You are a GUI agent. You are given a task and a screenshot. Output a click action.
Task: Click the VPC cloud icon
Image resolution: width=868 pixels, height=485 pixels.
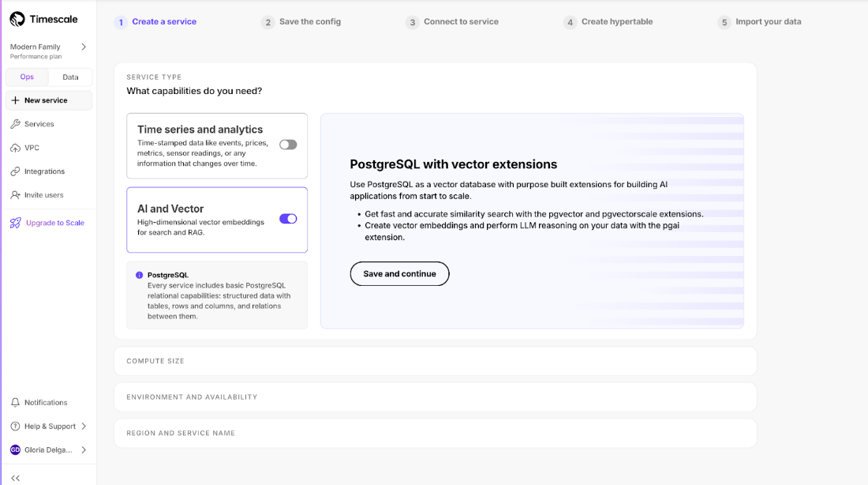15,148
